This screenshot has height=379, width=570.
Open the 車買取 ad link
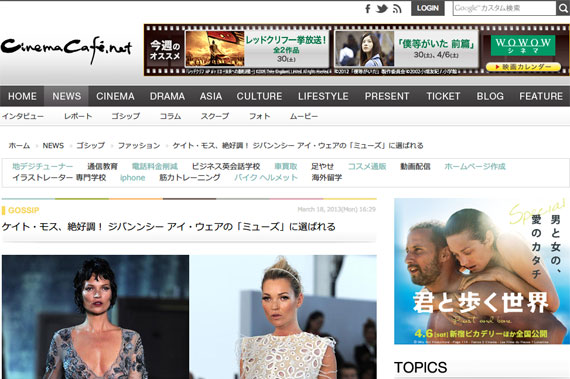[x=286, y=166]
